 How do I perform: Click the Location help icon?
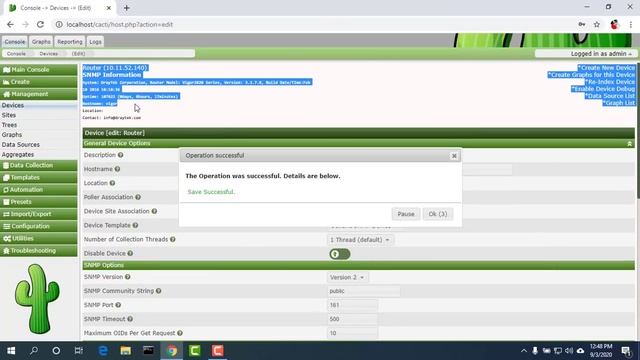point(112,183)
